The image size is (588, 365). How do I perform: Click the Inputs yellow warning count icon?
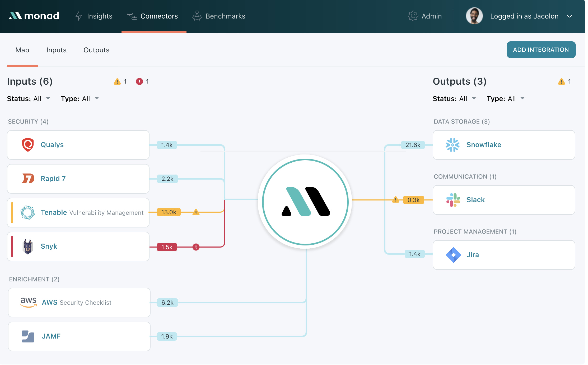point(117,81)
